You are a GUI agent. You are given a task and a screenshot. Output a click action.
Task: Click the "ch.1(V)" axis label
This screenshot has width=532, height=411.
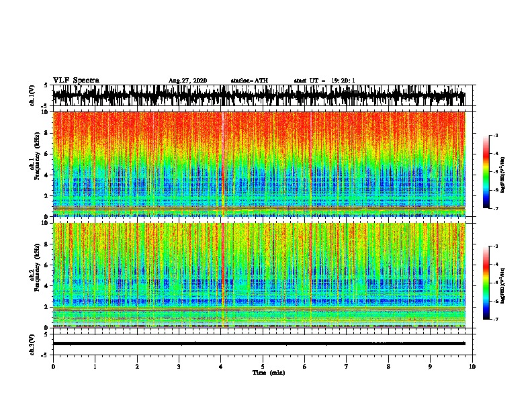[32, 95]
